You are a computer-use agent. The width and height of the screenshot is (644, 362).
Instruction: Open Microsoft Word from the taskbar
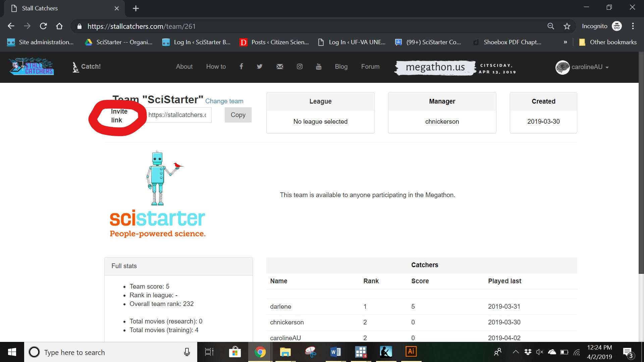pos(335,352)
